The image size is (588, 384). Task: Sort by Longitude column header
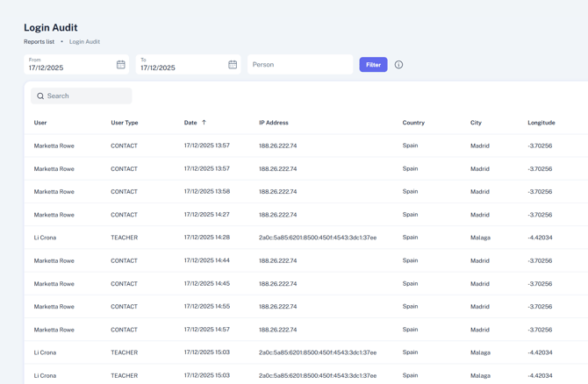[x=541, y=123]
